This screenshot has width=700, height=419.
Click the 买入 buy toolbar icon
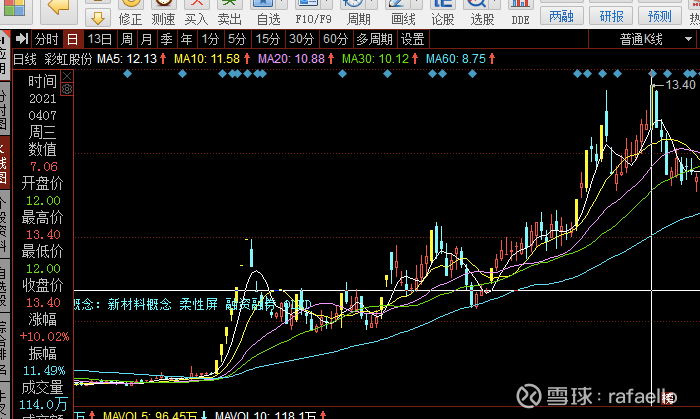[x=196, y=12]
